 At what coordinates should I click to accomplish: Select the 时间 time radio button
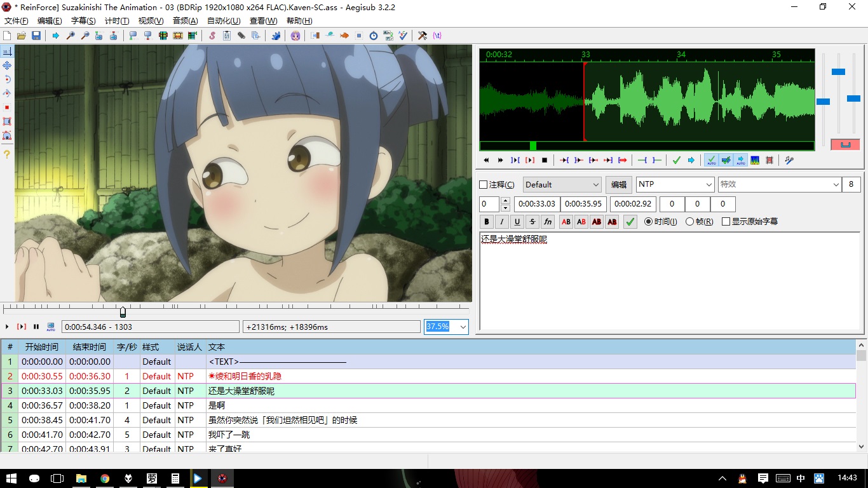click(648, 222)
